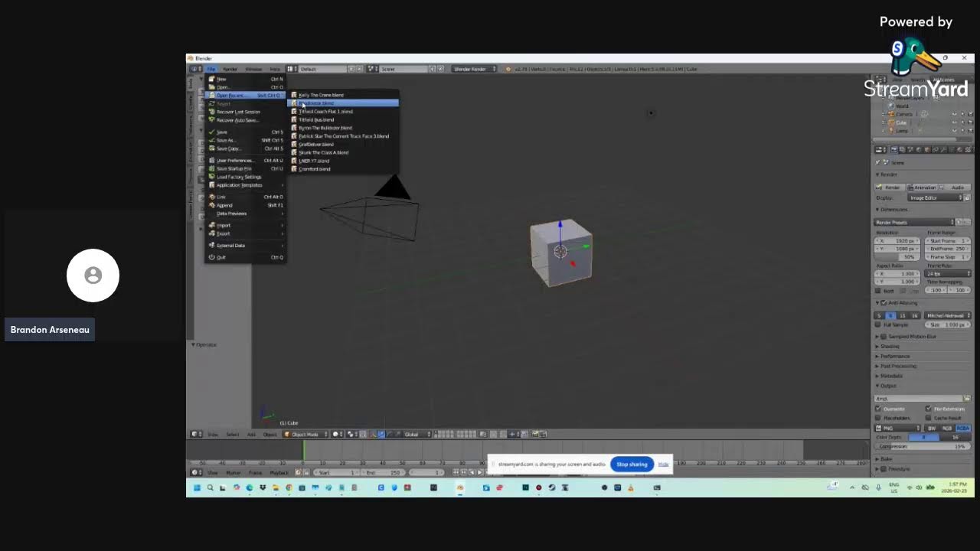Open the viewport shading selector in 3D header
This screenshot has width=980, height=551.
[338, 434]
